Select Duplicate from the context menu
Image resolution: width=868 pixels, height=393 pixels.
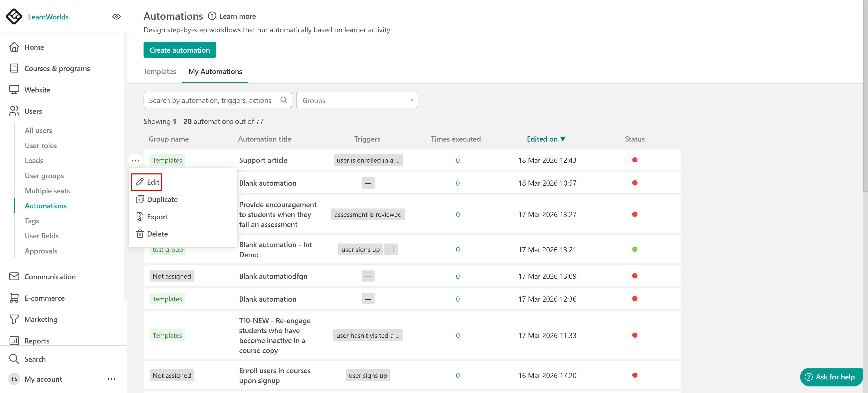click(162, 199)
